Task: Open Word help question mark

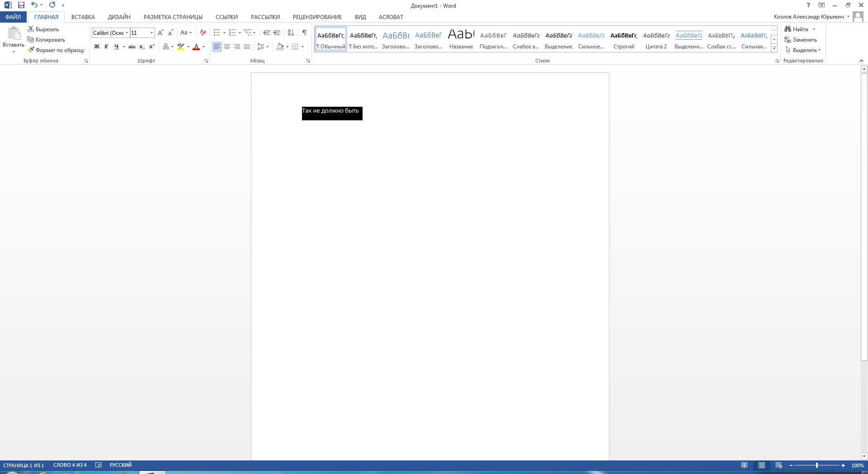Action: 808,5
